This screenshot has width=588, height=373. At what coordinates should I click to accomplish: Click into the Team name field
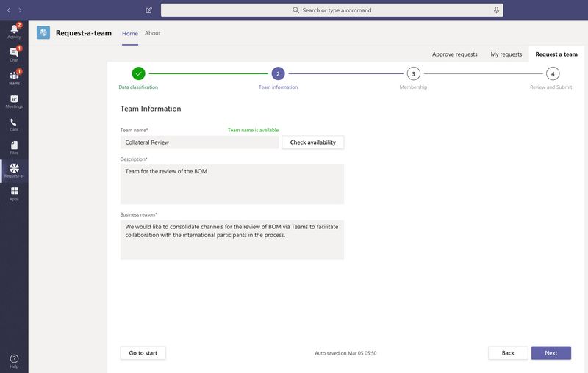pos(199,142)
